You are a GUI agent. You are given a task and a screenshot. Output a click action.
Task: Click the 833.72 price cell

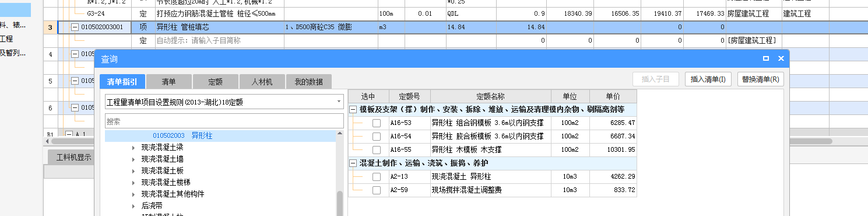point(613,190)
